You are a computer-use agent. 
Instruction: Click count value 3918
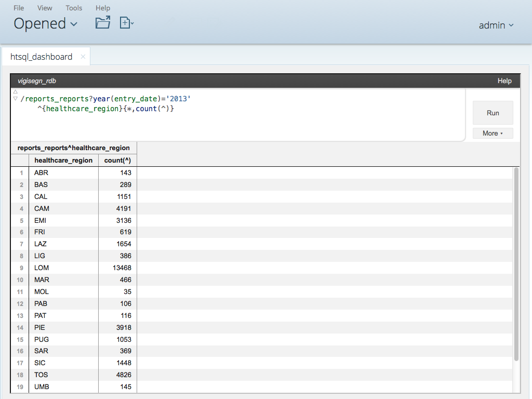[x=124, y=327]
